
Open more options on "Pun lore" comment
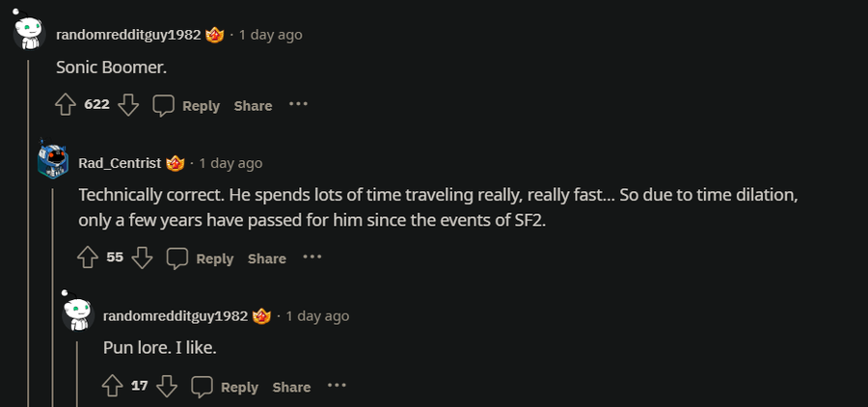click(x=336, y=386)
